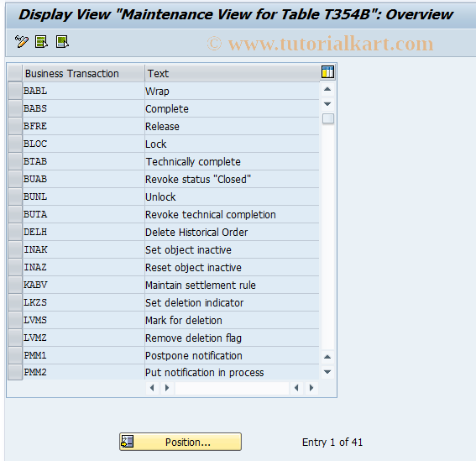Click the 'Entry 1 of 41' status text
The height and width of the screenshot is (461, 476).
(332, 443)
